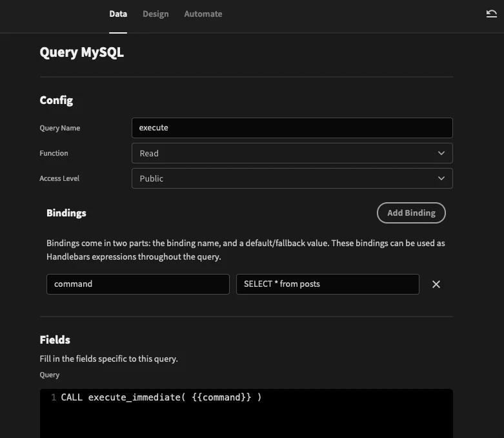Screen dimensions: 504x438
Task: Click the Access Level label
Action: click(59, 178)
